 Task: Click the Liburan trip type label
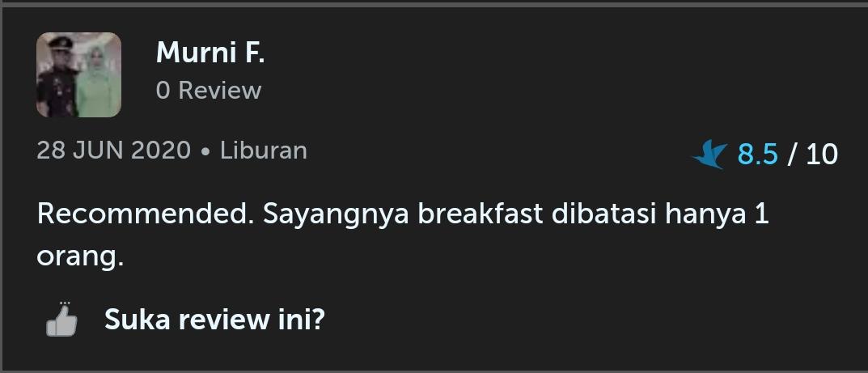point(264,150)
